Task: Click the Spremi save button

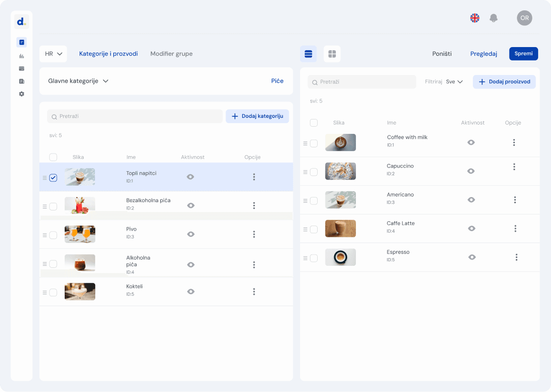Action: click(523, 54)
